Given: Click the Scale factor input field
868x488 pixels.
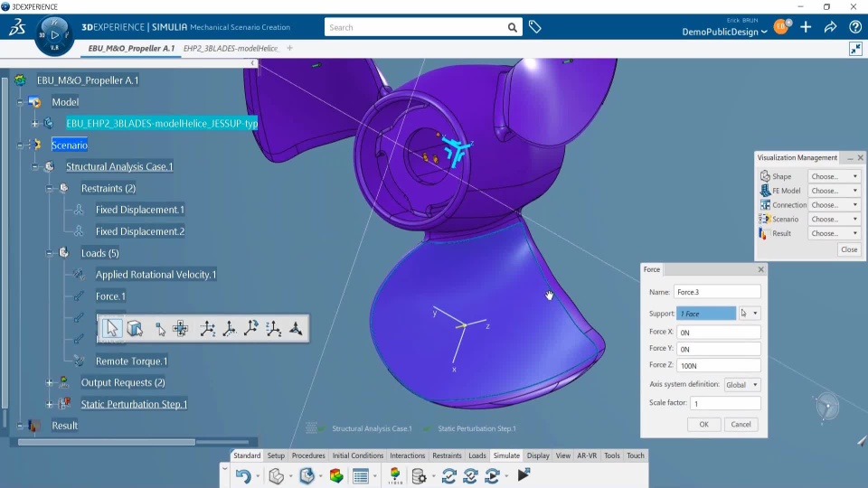Looking at the screenshot, I should 725,403.
